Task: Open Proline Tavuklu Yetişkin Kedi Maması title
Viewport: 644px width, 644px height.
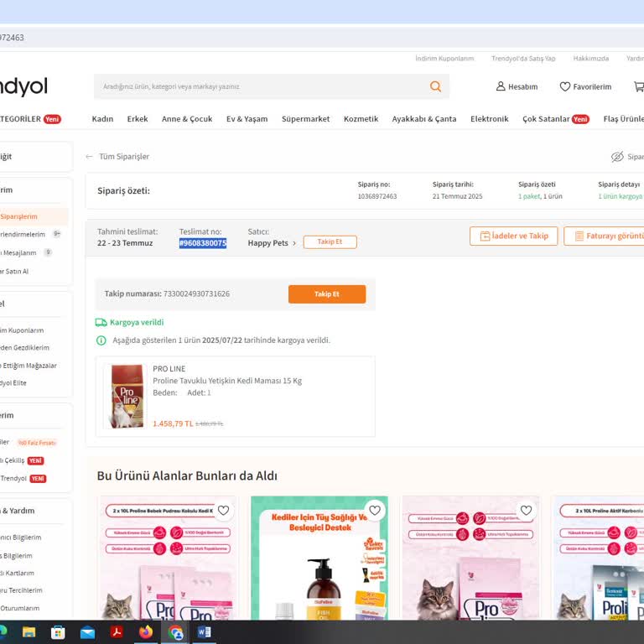Action: (227, 381)
